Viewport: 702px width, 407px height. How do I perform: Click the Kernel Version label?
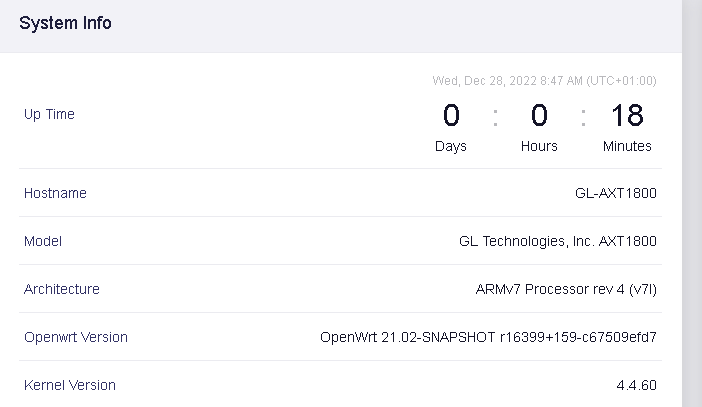pos(70,385)
